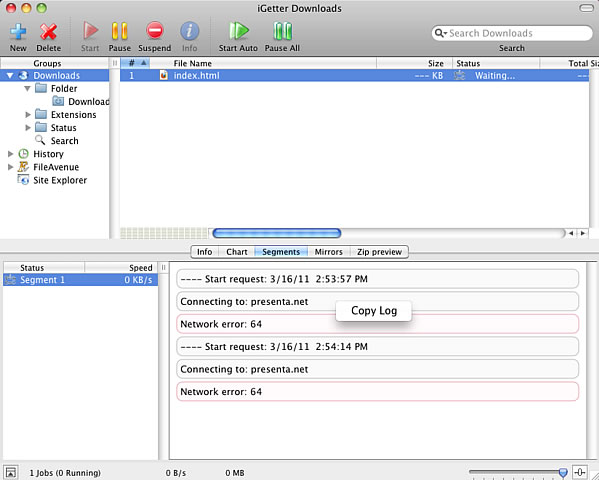Click the Pause All green icon

click(283, 31)
